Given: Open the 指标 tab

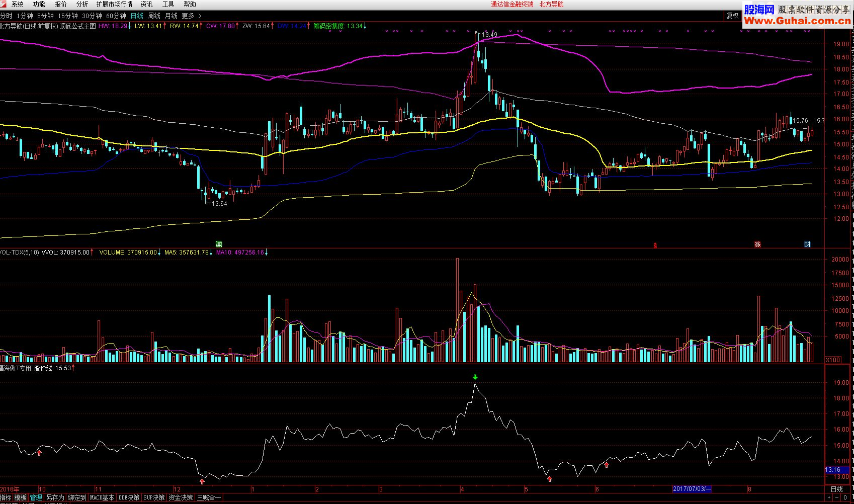Looking at the screenshot, I should 6,497.
